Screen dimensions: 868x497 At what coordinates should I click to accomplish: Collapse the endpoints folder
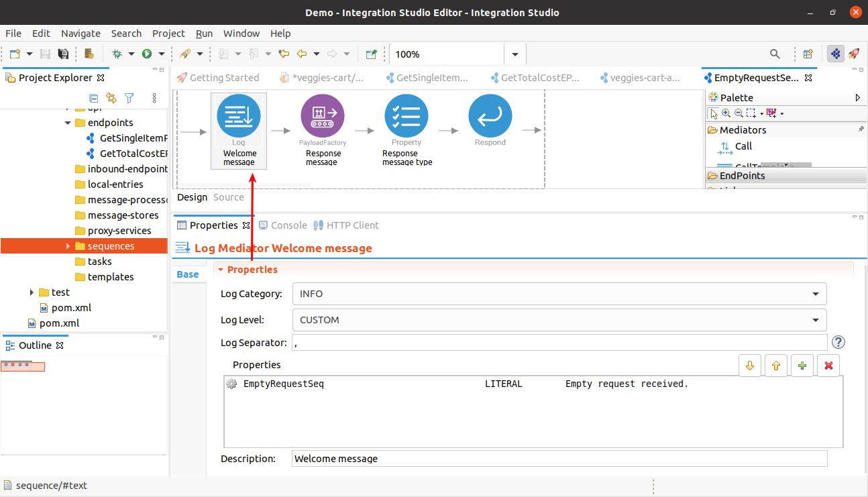(68, 123)
